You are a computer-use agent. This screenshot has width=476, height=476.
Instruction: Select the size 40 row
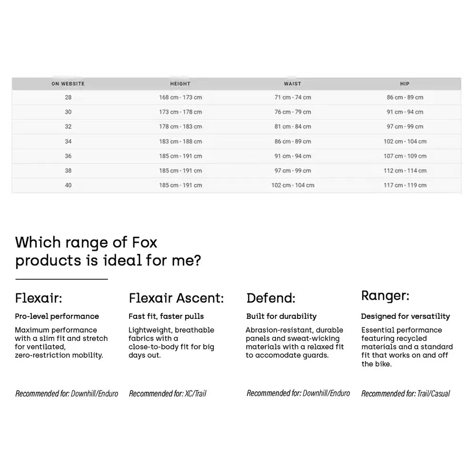237,185
